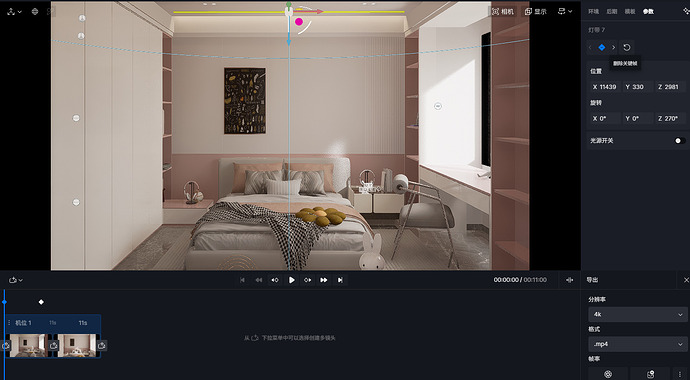Click the film-reel icon under 帧率
The width and height of the screenshot is (690, 380).
[x=608, y=374]
